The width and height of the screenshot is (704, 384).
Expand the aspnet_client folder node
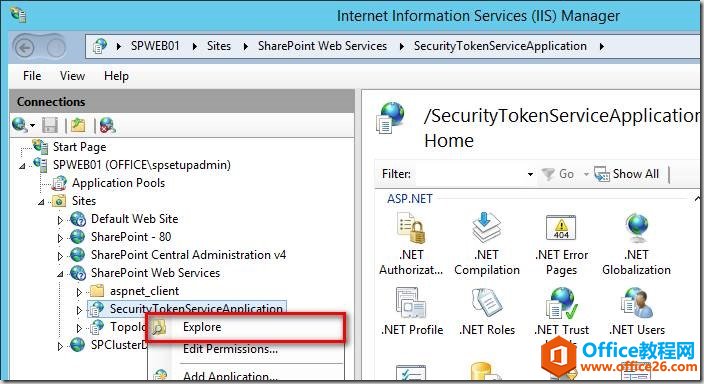79,292
